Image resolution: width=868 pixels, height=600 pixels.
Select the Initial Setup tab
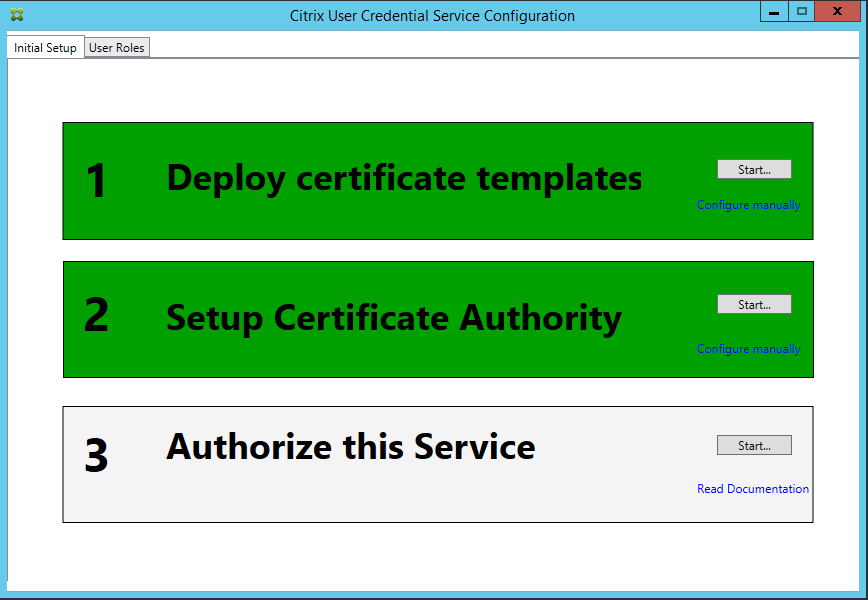[x=45, y=48]
